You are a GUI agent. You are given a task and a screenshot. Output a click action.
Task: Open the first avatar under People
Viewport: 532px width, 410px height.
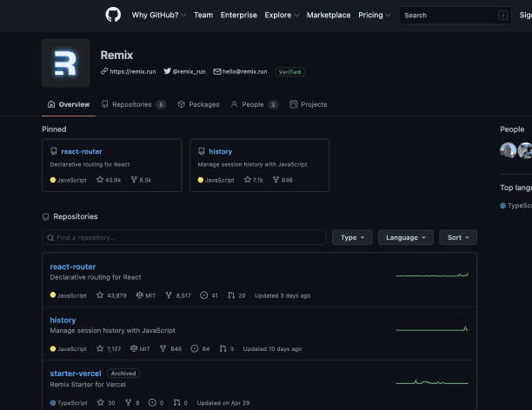coord(508,150)
